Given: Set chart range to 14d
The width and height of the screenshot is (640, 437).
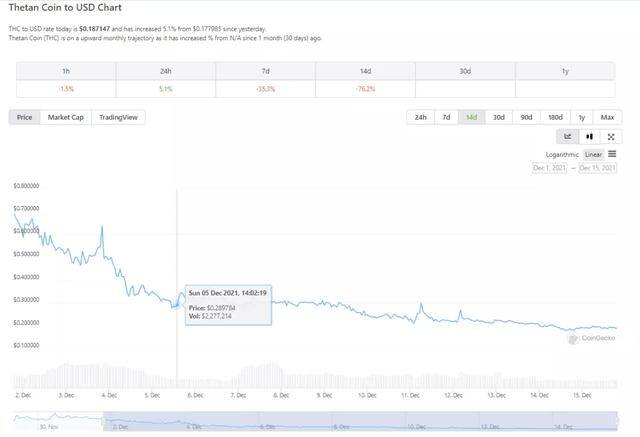Looking at the screenshot, I should click(471, 117).
